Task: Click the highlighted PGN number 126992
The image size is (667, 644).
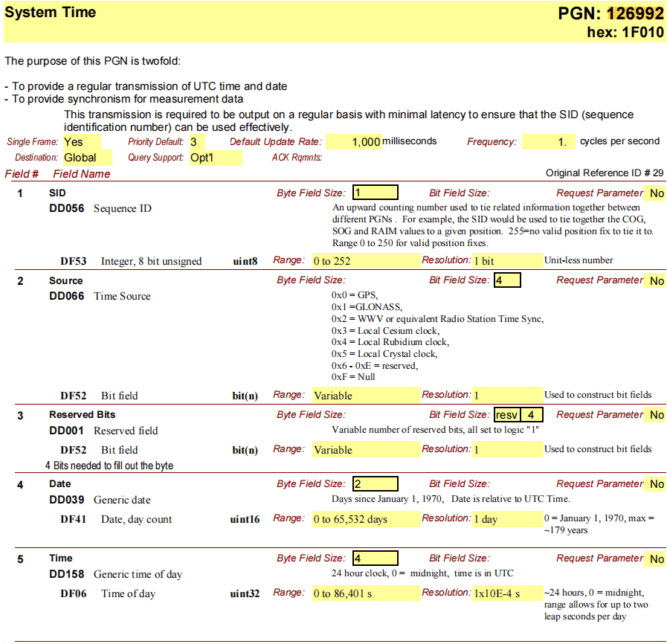Action: tap(635, 14)
